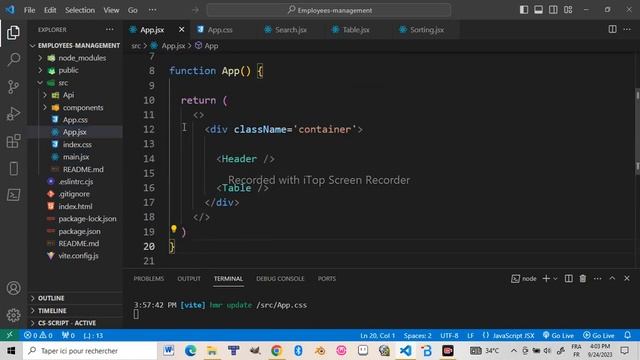Open the terminal-style icon in activity bar
The width and height of the screenshot is (640, 360).
click(x=13, y=195)
